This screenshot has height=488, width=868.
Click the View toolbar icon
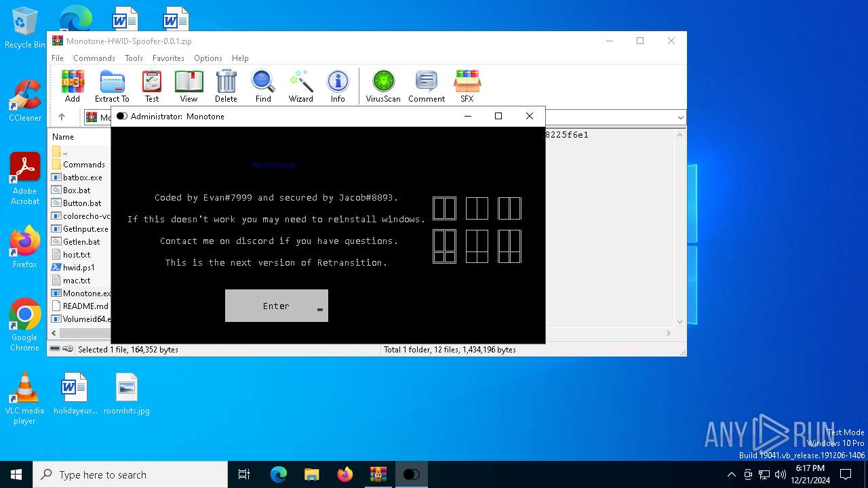189,86
